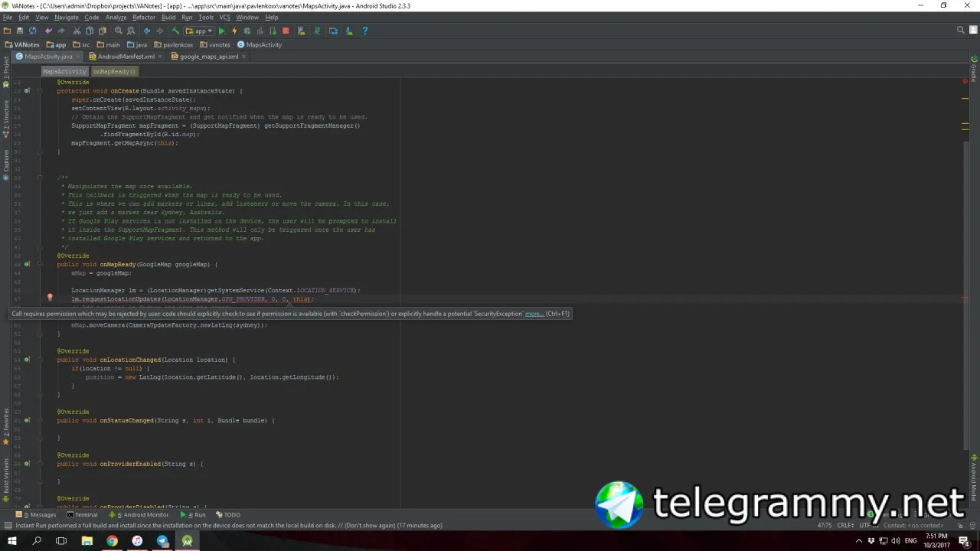
Task: Open the Analyze menu
Action: click(116, 17)
